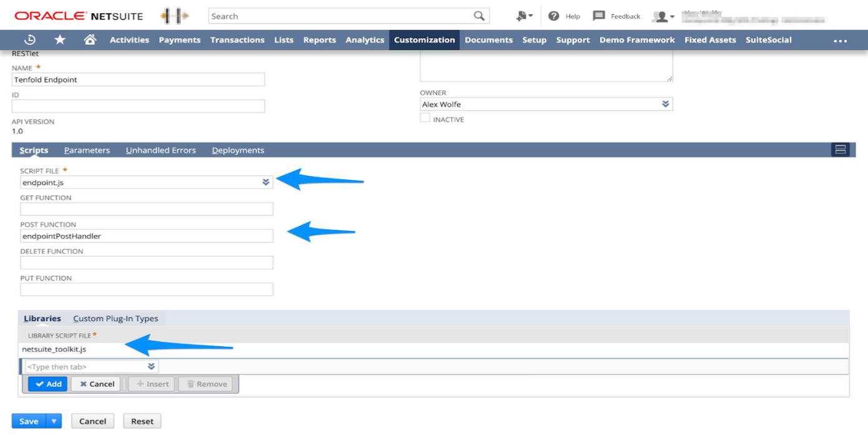Switch to the Unhandled Errors subtab
The image size is (868, 438).
(x=161, y=150)
